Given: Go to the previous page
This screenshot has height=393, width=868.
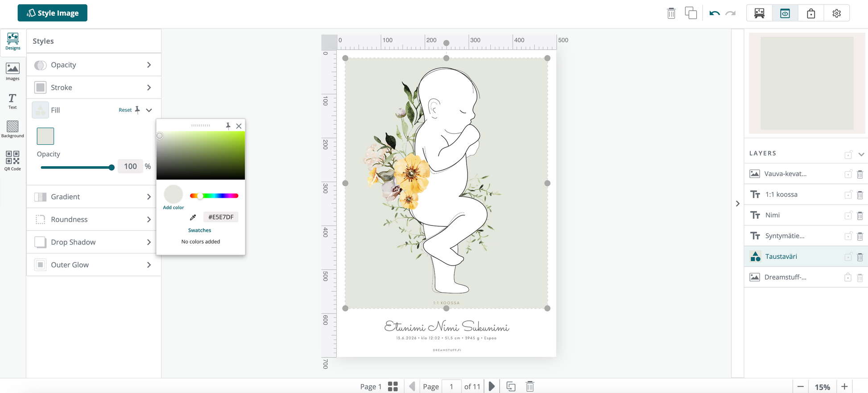Looking at the screenshot, I should pos(413,386).
